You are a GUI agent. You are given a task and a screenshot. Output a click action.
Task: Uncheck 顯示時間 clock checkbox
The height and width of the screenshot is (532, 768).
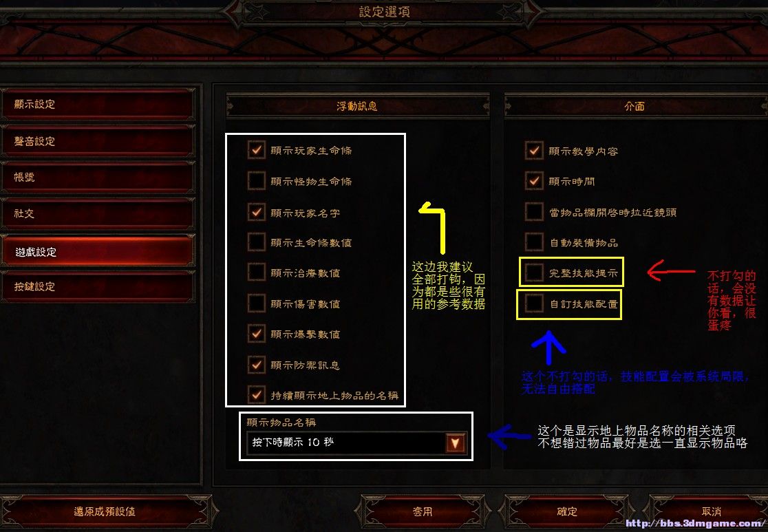click(x=535, y=181)
